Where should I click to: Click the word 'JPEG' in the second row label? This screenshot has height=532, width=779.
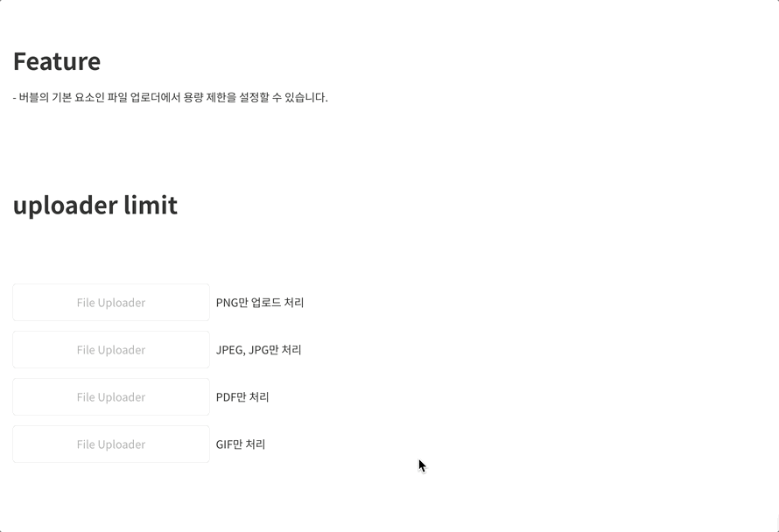[x=230, y=350]
